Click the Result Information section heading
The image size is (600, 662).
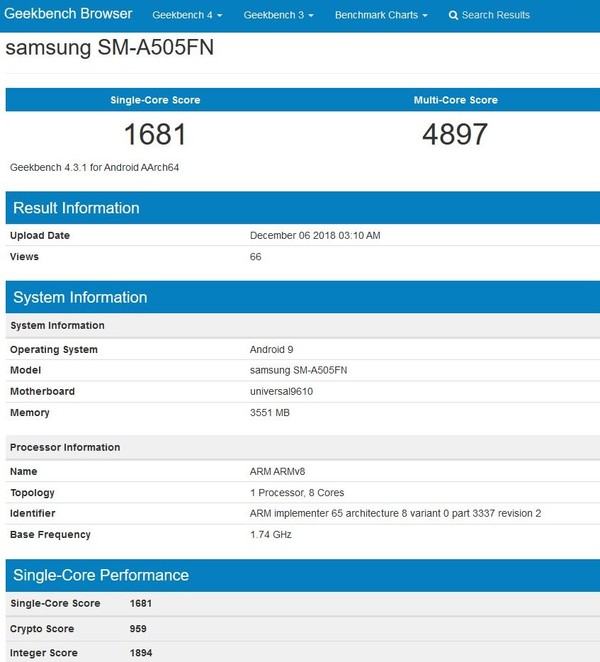pos(76,208)
